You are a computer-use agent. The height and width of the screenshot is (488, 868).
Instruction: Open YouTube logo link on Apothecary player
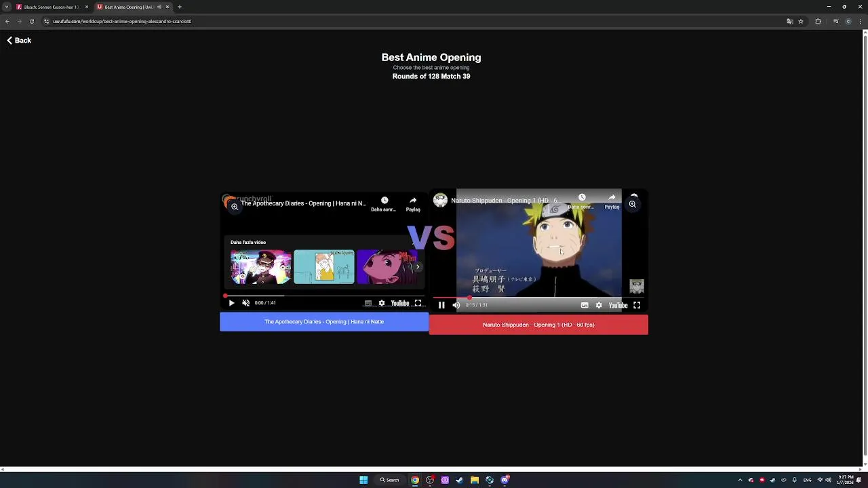pos(400,303)
